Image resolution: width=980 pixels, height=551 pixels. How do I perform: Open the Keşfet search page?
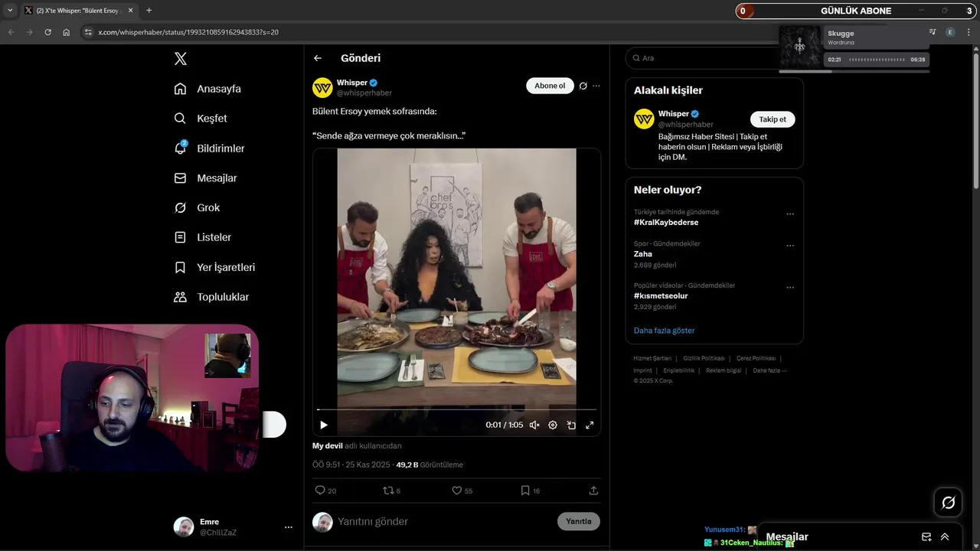point(201,119)
